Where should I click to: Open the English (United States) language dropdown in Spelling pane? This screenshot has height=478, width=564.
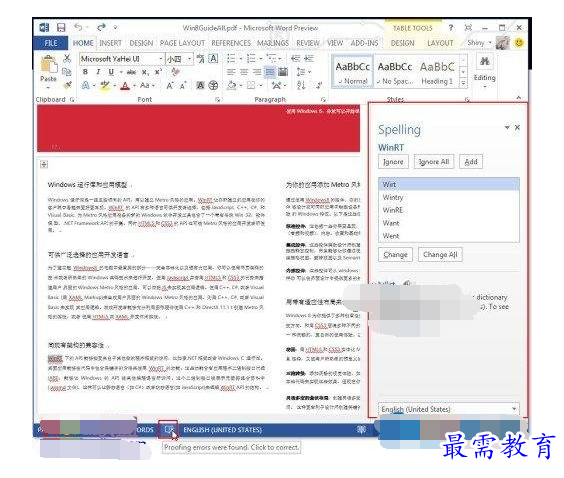pos(514,409)
